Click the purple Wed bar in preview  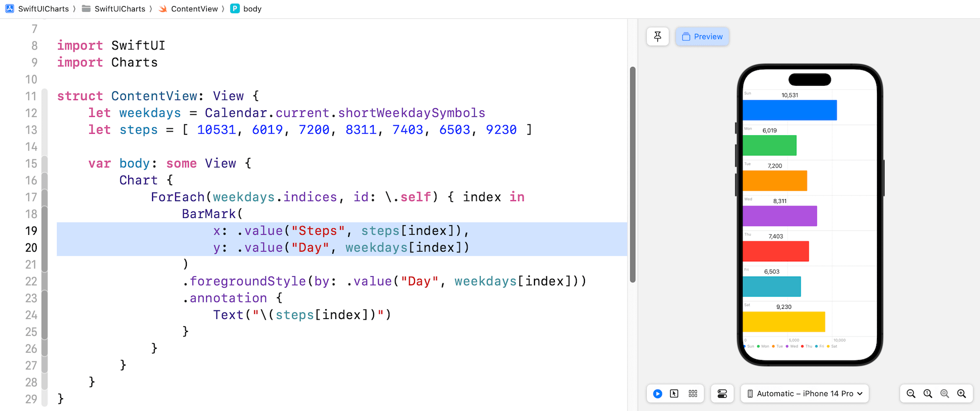780,216
